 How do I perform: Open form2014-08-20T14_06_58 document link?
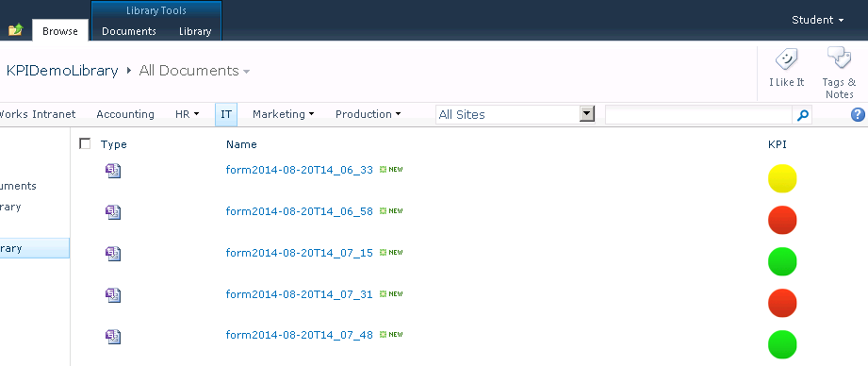(x=300, y=211)
